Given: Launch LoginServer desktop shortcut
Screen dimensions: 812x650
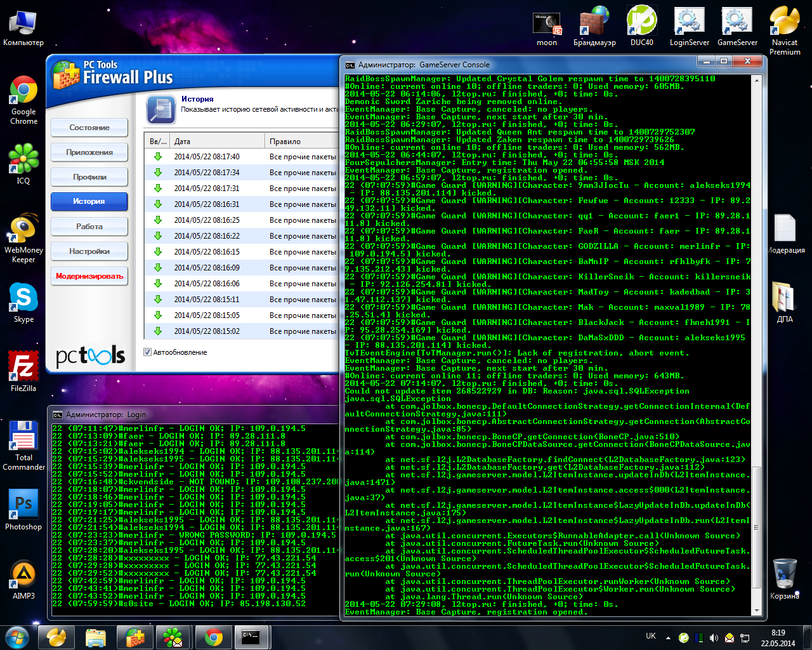Looking at the screenshot, I should tap(690, 27).
